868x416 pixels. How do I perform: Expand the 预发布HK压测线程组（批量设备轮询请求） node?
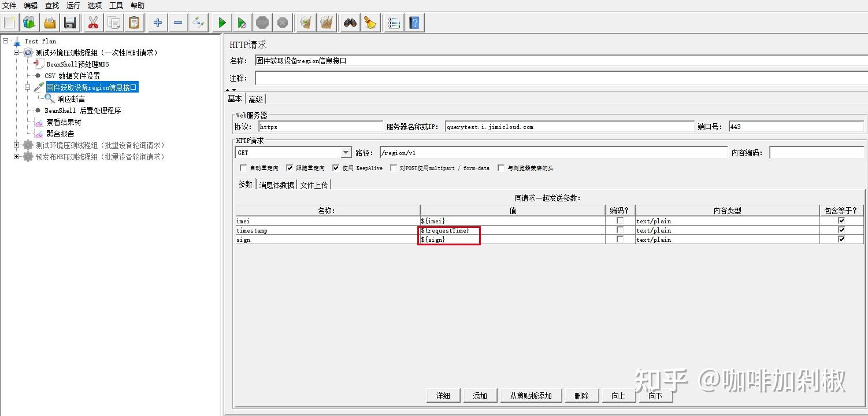point(17,156)
